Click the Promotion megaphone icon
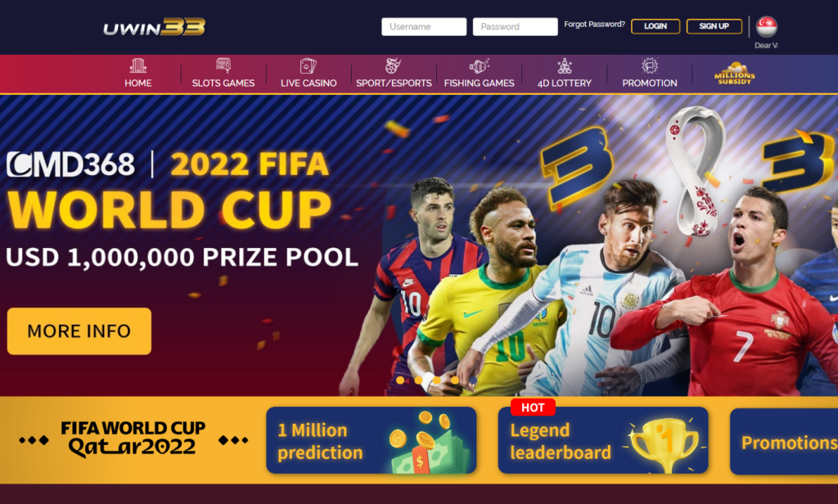Screen dimensions: 838x504 649,65
